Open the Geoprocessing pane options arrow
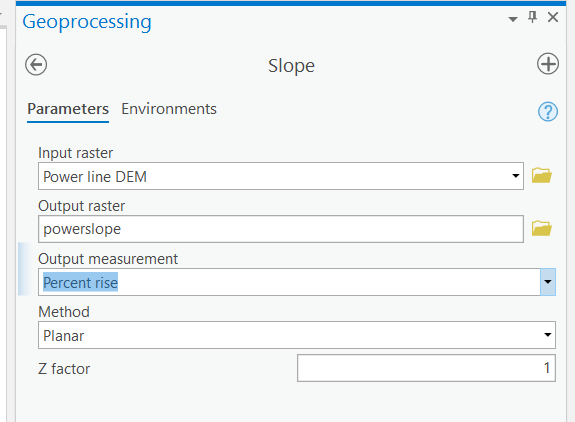This screenshot has height=422, width=575. [513, 19]
